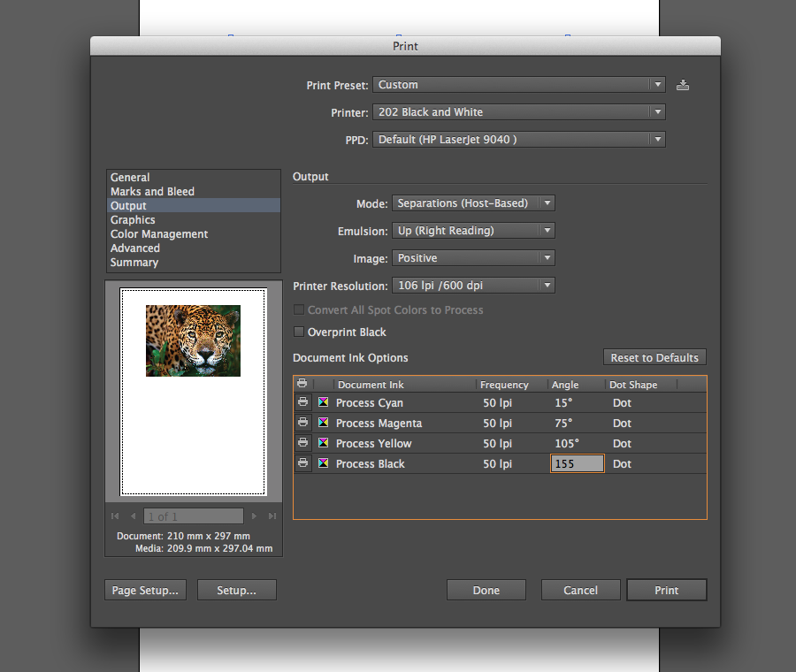Image resolution: width=796 pixels, height=672 pixels.
Task: Click the Frequency column header
Action: pyautogui.click(x=504, y=385)
